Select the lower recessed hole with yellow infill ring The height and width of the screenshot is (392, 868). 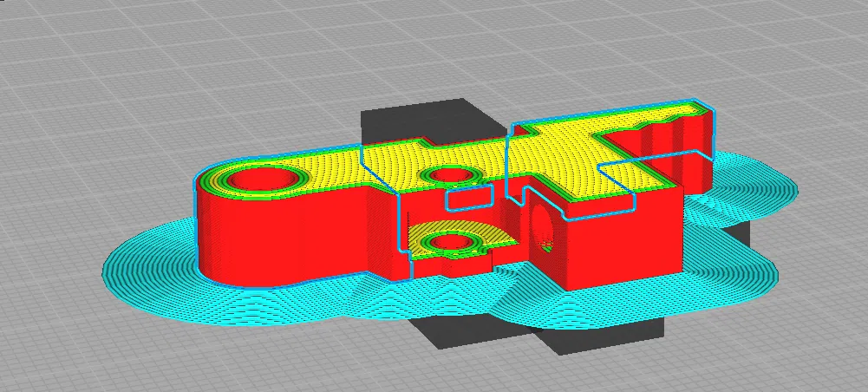coord(451,242)
